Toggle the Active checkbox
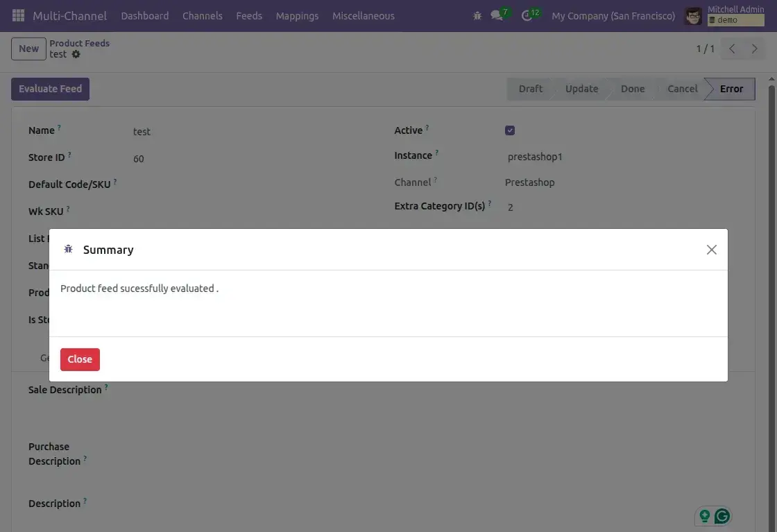The width and height of the screenshot is (777, 532). [510, 130]
